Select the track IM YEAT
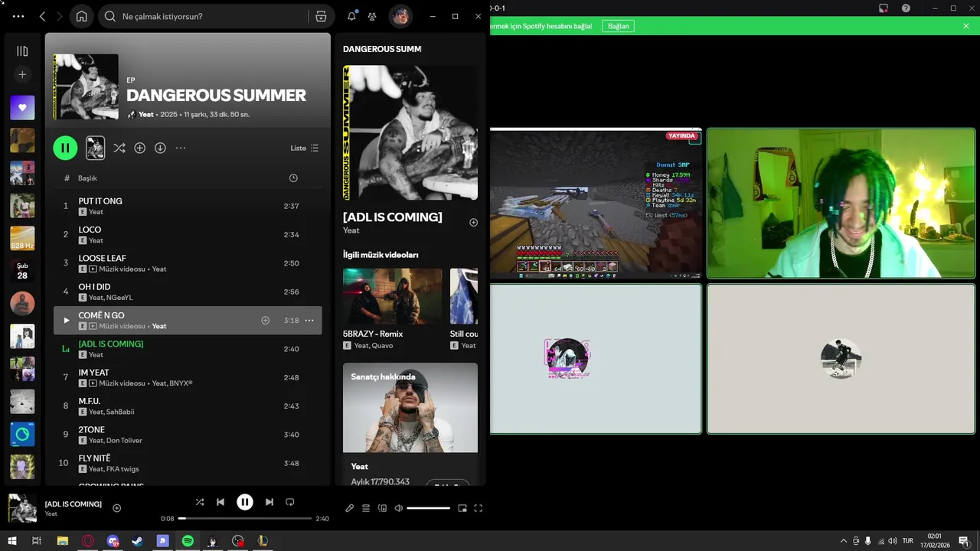Screen dimensions: 980x551 click(x=188, y=377)
